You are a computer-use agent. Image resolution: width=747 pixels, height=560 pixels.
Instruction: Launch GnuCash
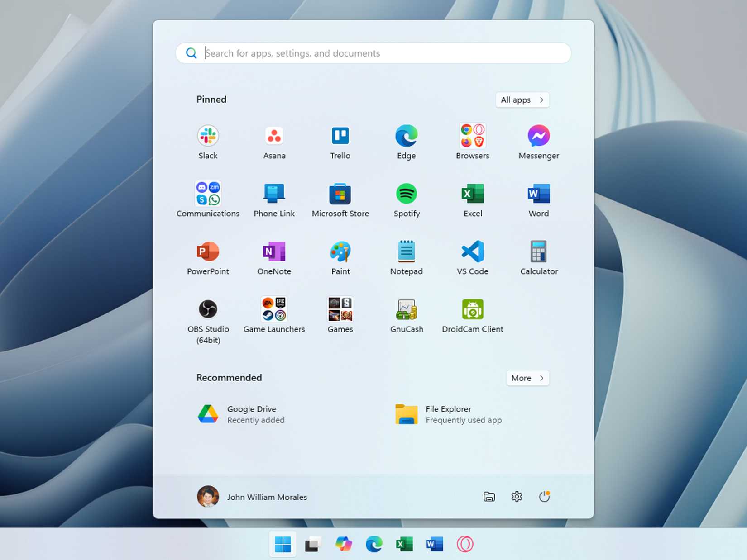click(406, 316)
